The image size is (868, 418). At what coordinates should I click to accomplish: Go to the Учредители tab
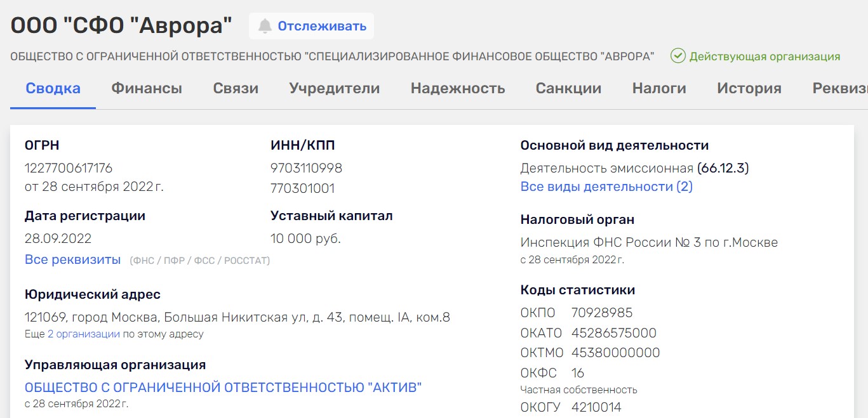point(334,89)
